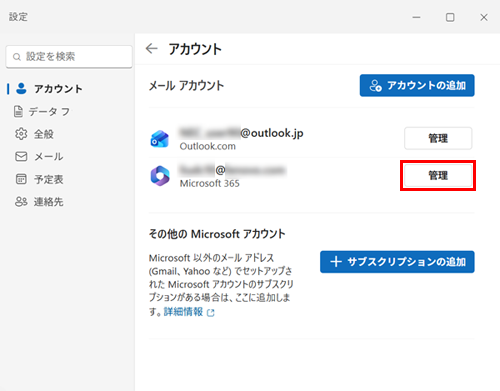Click the person icon beside アカウント in sidebar
The height and width of the screenshot is (391, 500).
[21, 89]
